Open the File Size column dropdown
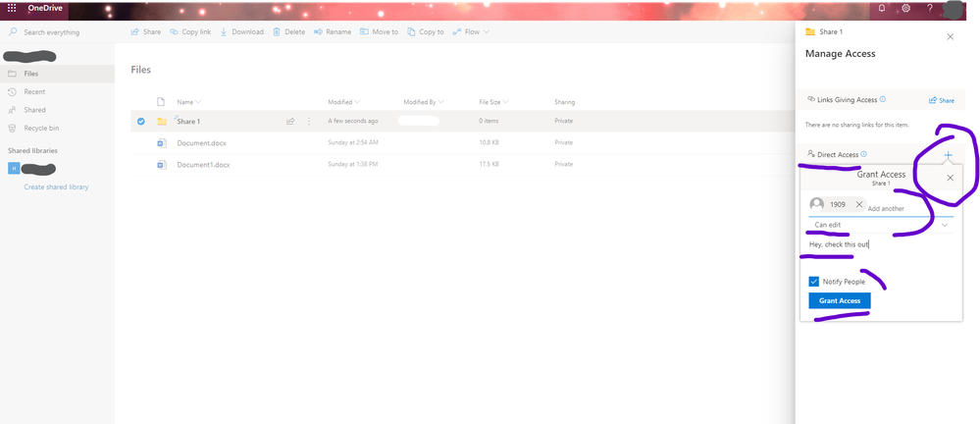This screenshot has width=980, height=424. tap(493, 102)
